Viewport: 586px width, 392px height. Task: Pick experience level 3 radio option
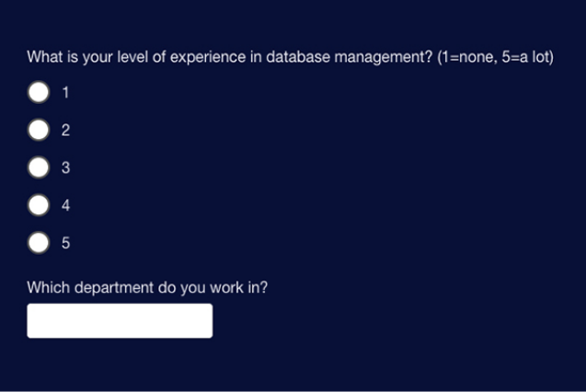(x=39, y=167)
